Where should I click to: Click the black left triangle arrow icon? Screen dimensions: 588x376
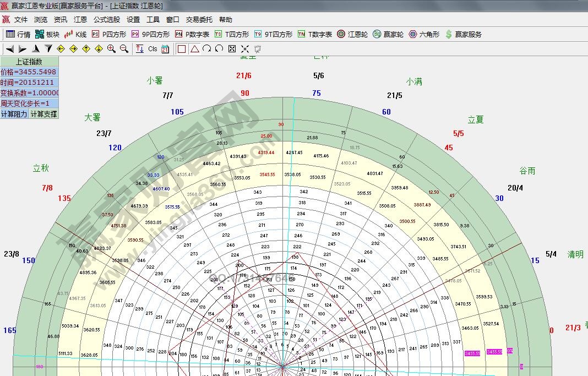[x=10, y=49]
